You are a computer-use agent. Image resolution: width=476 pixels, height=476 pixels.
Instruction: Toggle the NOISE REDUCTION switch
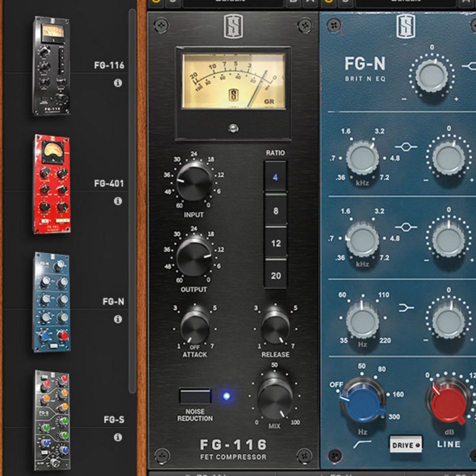coord(195,396)
